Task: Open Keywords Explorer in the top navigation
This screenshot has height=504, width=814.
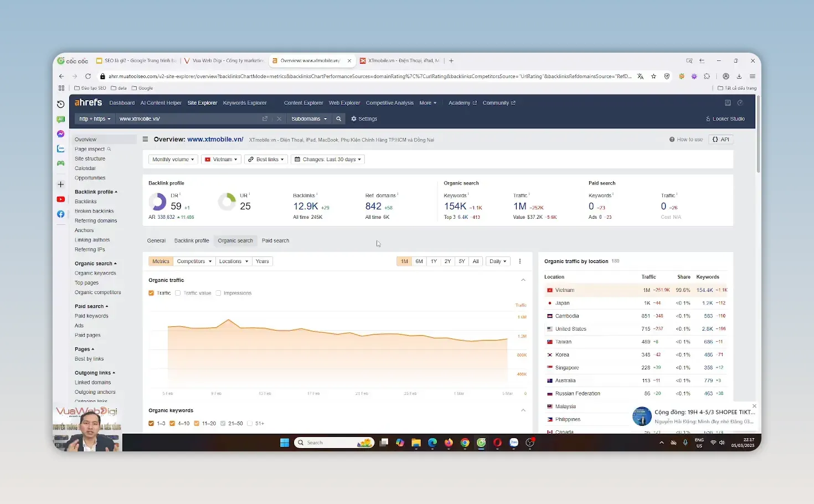Action: pos(245,103)
